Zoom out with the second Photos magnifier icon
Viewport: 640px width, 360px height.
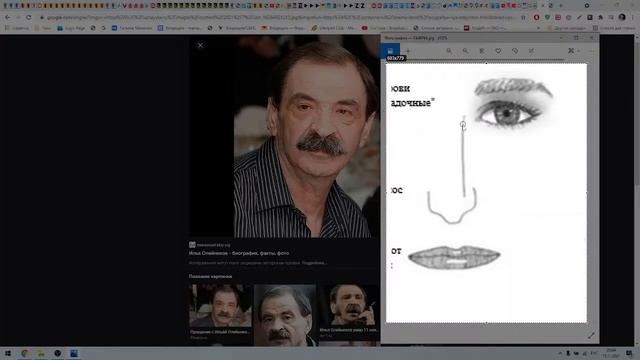[x=465, y=51]
